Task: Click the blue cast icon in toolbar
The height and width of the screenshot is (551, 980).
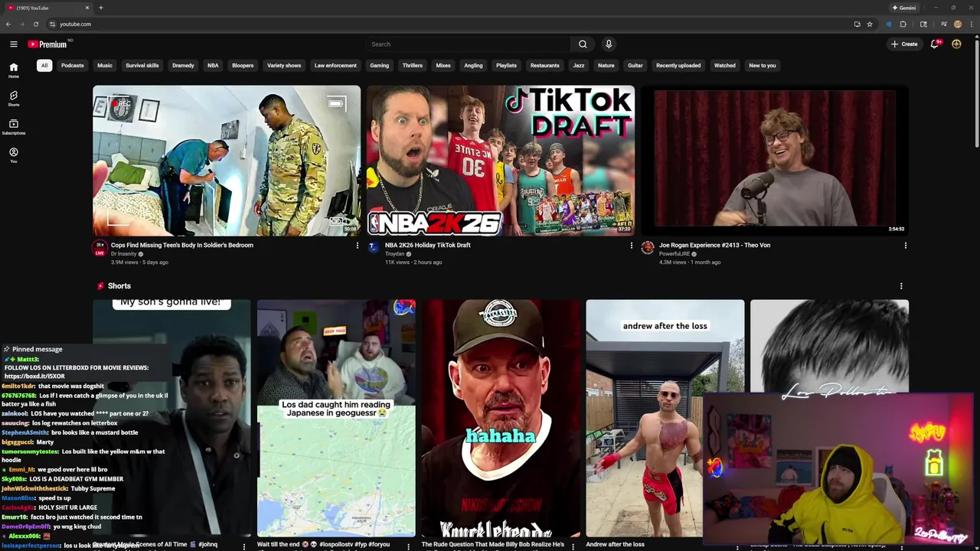Action: coord(889,24)
